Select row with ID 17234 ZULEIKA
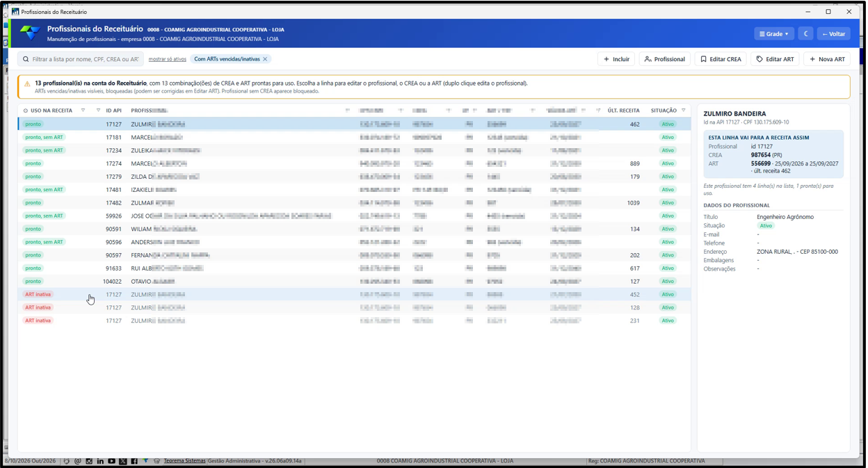 (x=354, y=150)
